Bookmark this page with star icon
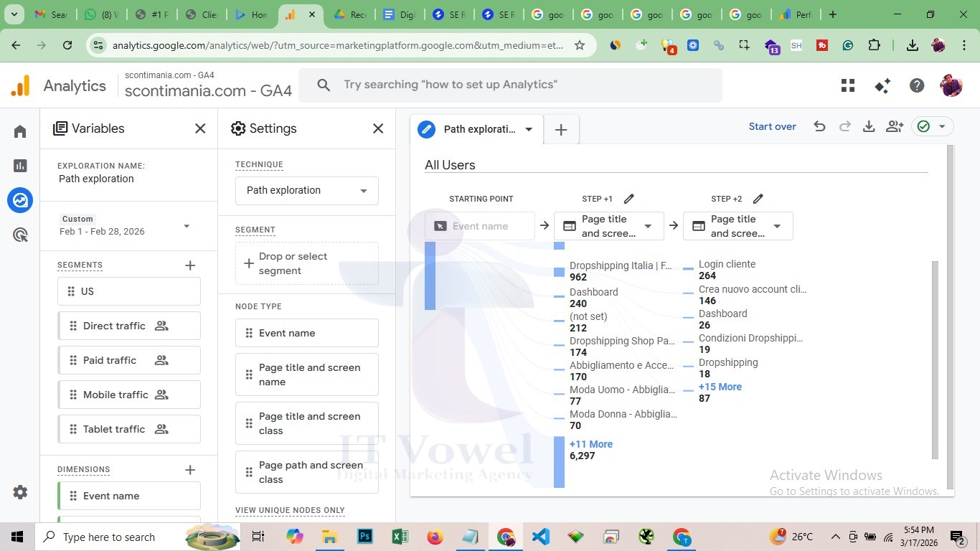The width and height of the screenshot is (980, 551). tap(580, 45)
